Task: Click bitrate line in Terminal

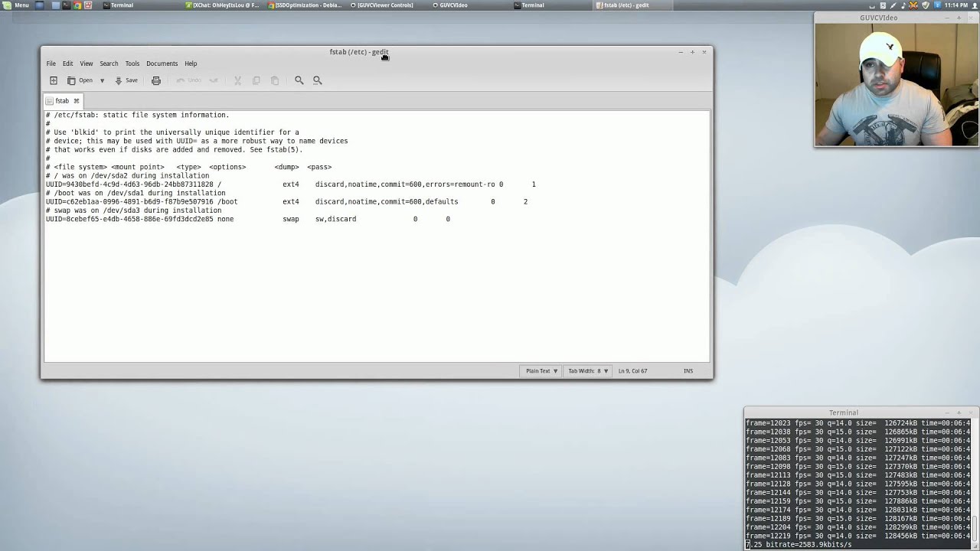Action: point(799,545)
